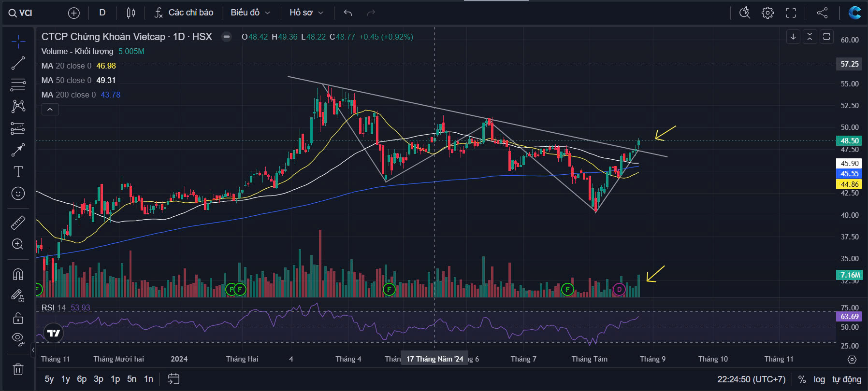This screenshot has height=391, width=868.
Task: Open the emoji icons tool
Action: coord(18,194)
